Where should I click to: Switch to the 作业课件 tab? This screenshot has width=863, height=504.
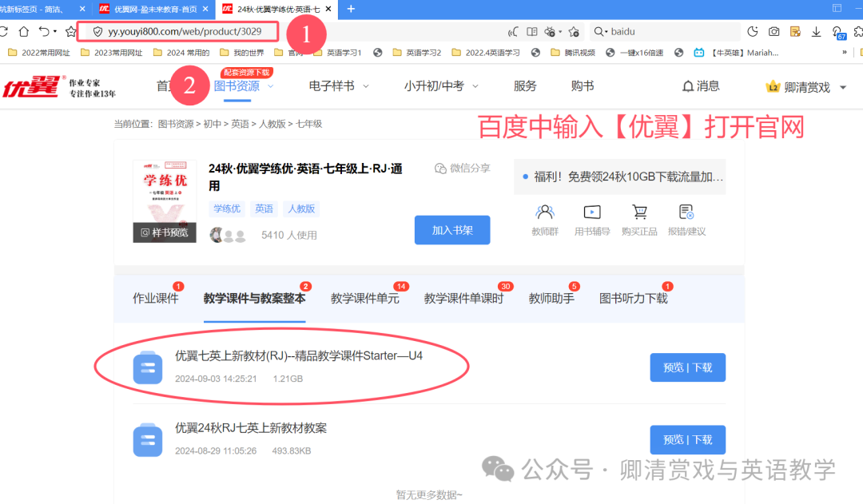(156, 298)
